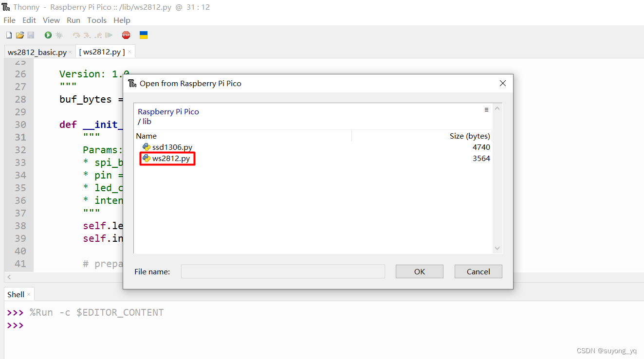The image size is (644, 359).
Task: Close the ws2812.py editor tab
Action: 129,52
